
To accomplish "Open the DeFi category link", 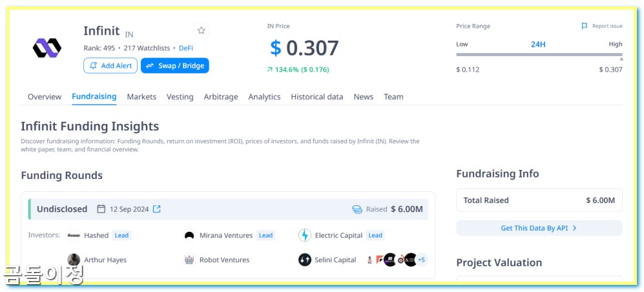I will pyautogui.click(x=185, y=48).
